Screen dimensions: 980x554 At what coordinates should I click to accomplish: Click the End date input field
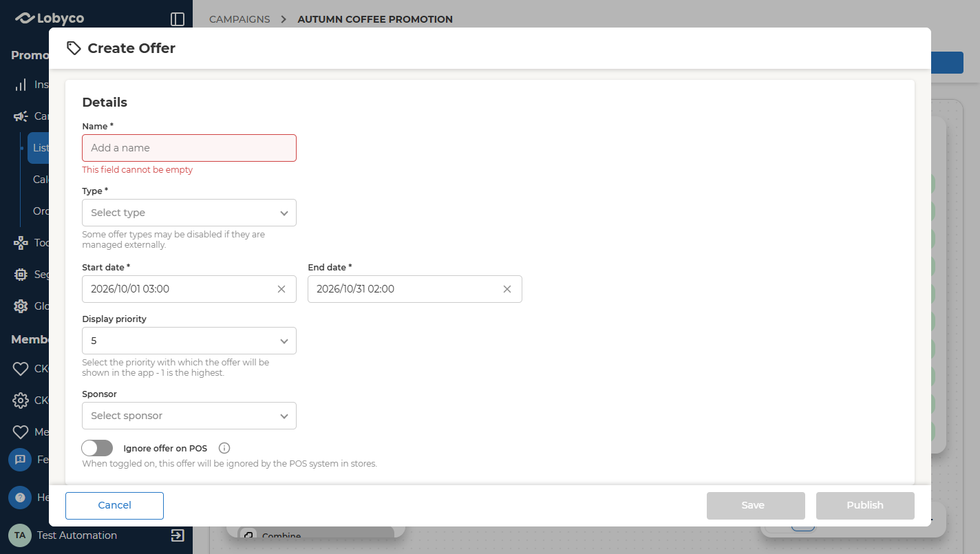pos(415,289)
